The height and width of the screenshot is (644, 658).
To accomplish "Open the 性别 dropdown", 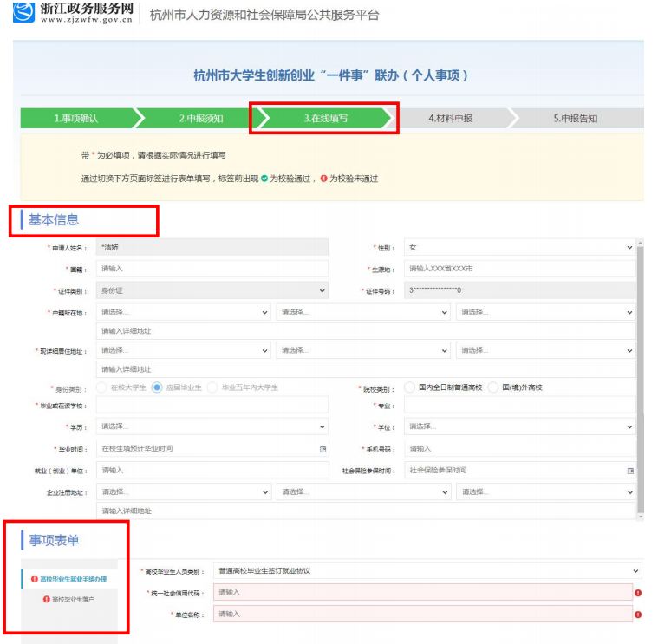I will click(519, 248).
